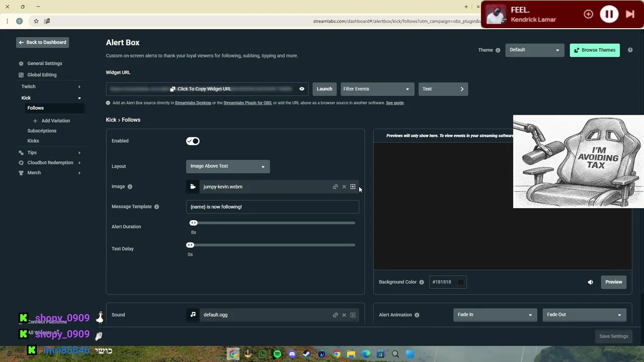The image size is (644, 362).
Task: Expand the Merch section
Action: tap(50, 172)
